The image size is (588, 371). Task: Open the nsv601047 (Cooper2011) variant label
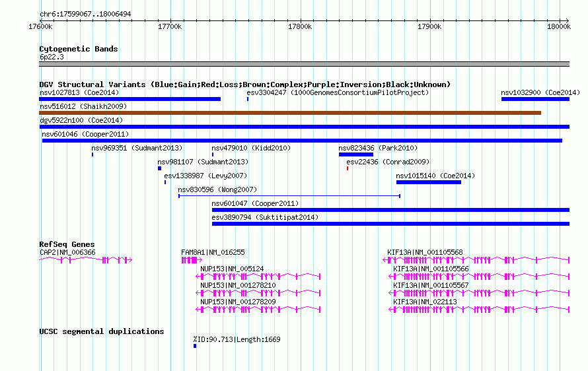(x=256, y=203)
